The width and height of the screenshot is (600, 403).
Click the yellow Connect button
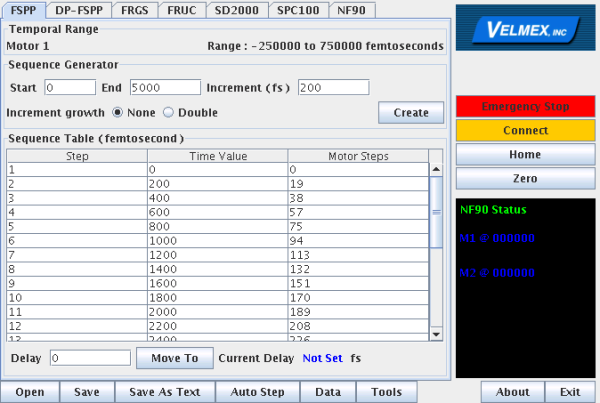pos(525,131)
